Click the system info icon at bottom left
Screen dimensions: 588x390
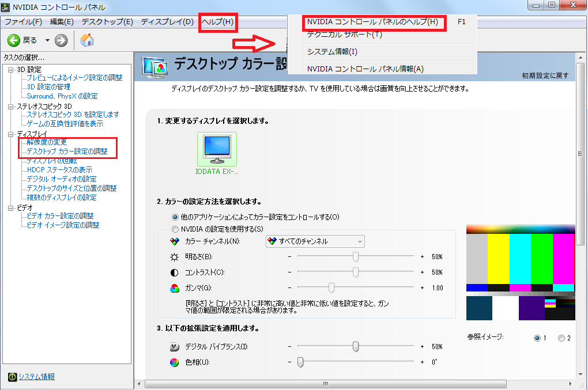tap(12, 377)
